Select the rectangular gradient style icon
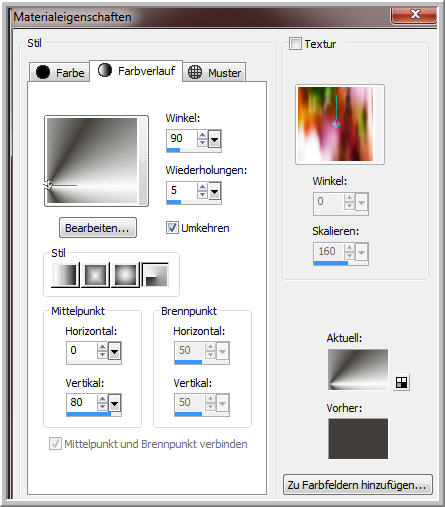 tap(95, 275)
